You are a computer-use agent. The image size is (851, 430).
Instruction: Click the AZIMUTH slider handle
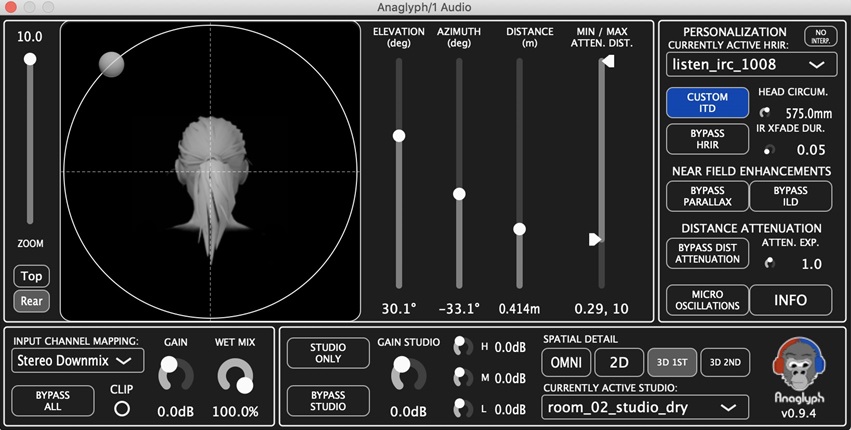pos(459,193)
